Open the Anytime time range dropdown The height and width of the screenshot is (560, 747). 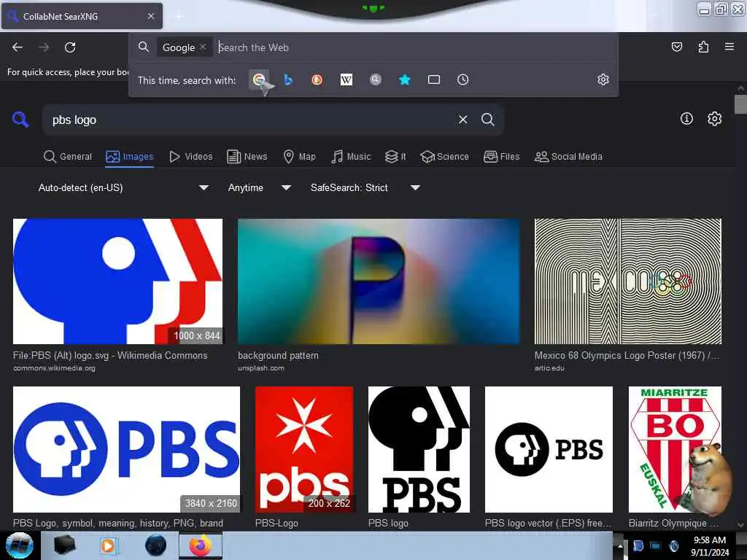click(x=259, y=187)
